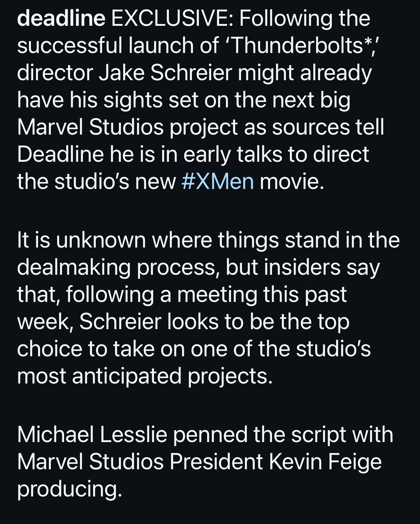This screenshot has height=524, width=420.
Task: Click the 'It is unknown' sentence start
Action: coord(81,240)
